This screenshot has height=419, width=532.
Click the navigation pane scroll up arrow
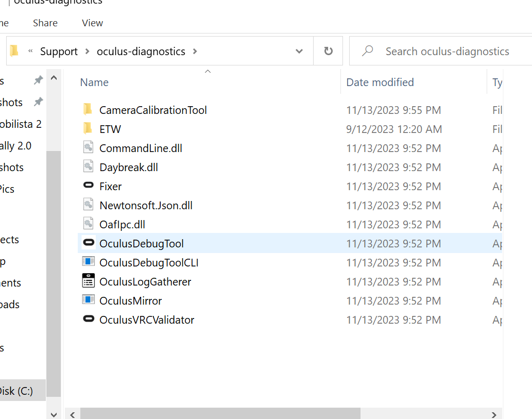click(54, 78)
